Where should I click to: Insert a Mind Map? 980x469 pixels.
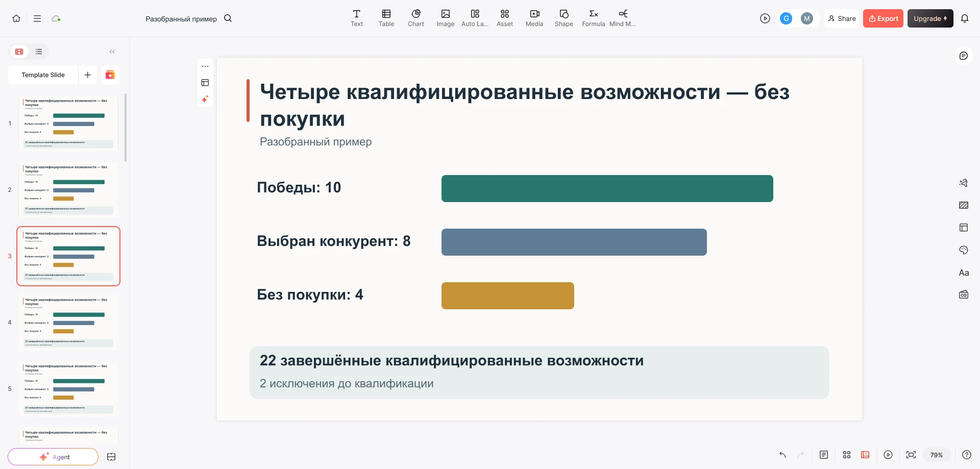[623, 18]
